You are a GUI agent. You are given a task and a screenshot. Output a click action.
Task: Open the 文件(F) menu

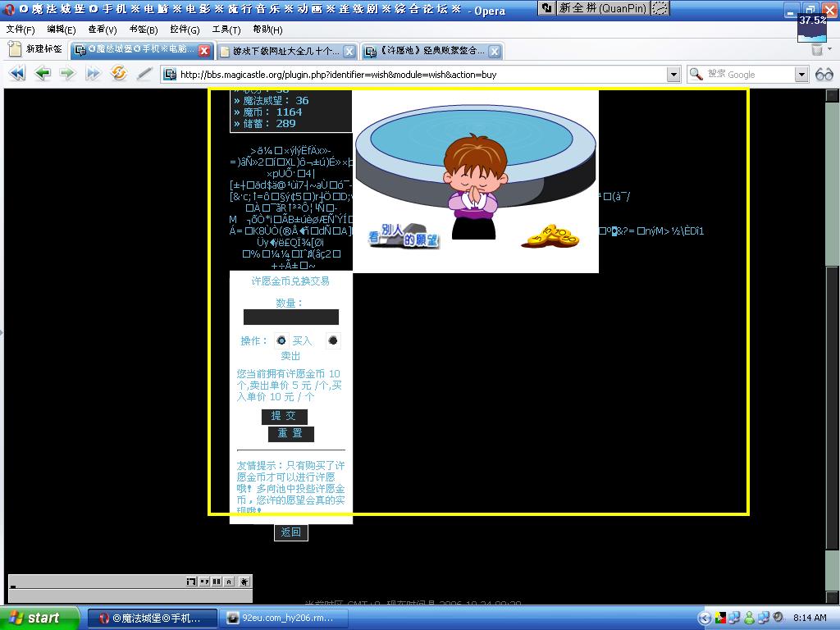click(x=21, y=30)
